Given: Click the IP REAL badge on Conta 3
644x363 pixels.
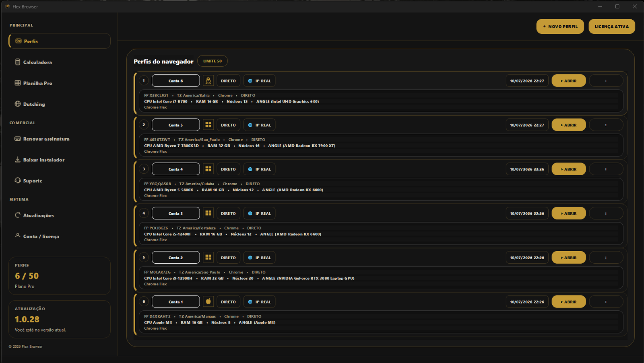Looking at the screenshot, I should (259, 213).
